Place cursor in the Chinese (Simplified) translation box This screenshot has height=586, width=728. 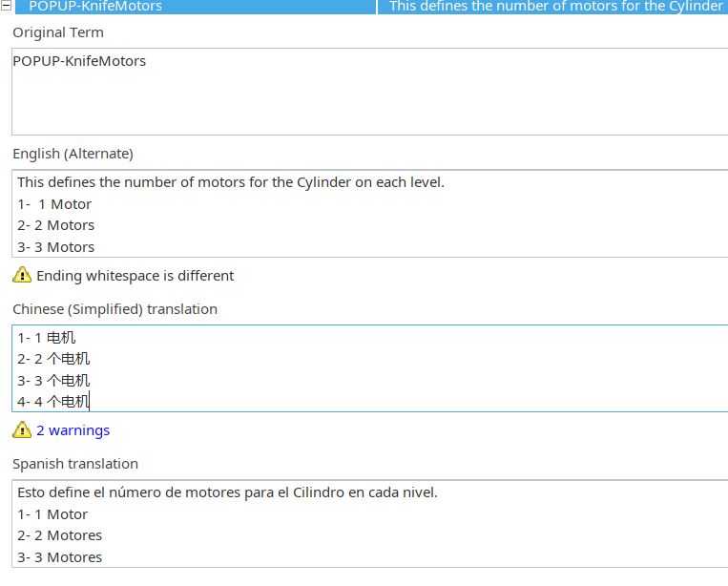click(x=369, y=368)
